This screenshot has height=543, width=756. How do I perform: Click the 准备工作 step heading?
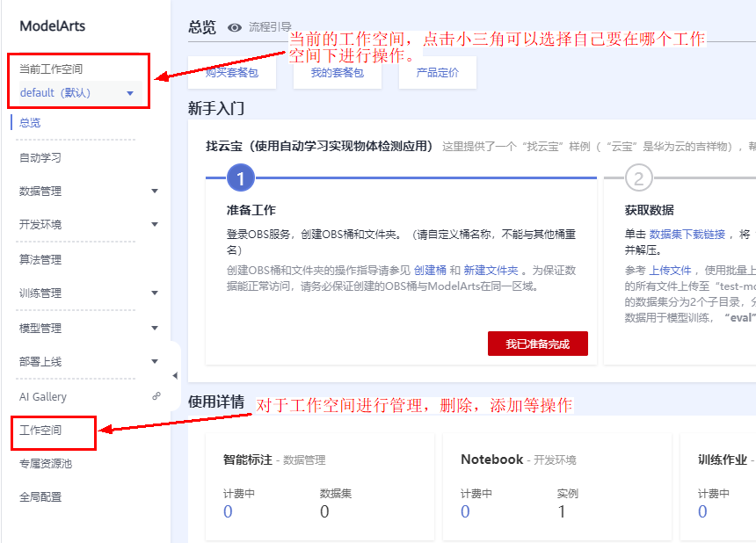(x=251, y=210)
